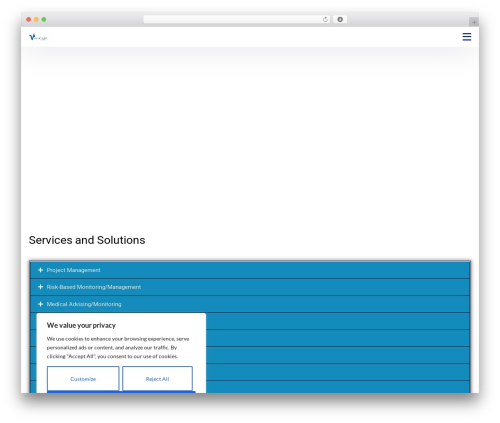
Task: Click plus icon beside Risk-Based Monitoring/Management
Action: 40,287
